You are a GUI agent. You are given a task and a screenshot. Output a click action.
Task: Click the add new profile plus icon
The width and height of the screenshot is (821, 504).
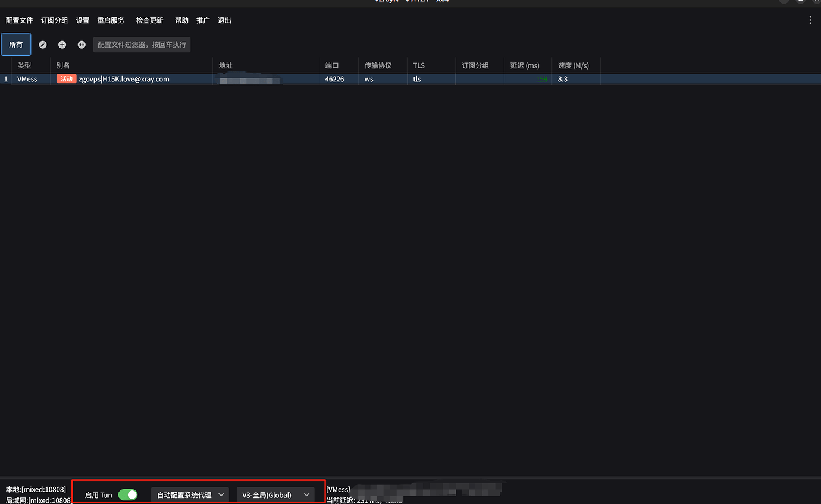tap(62, 44)
